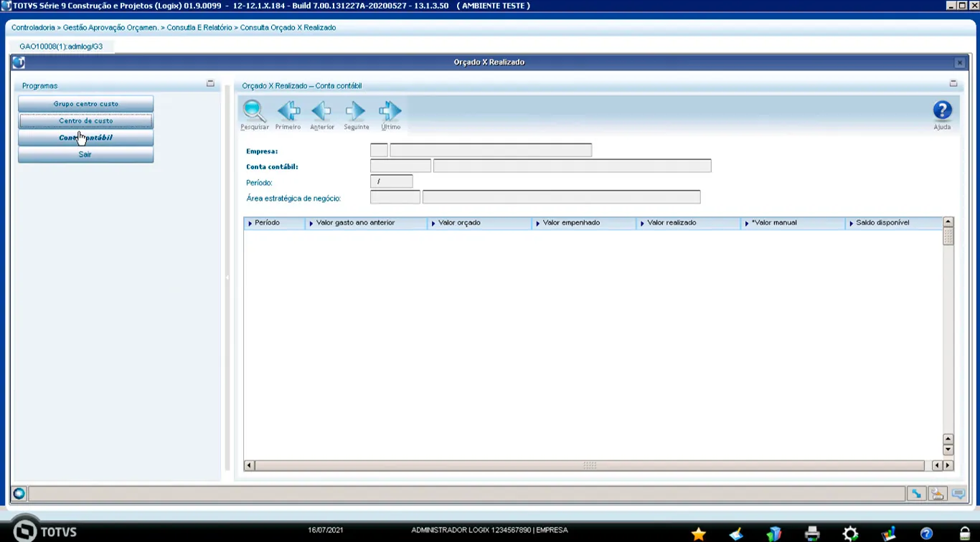Sort by the Valor orçado column header

[459, 223]
